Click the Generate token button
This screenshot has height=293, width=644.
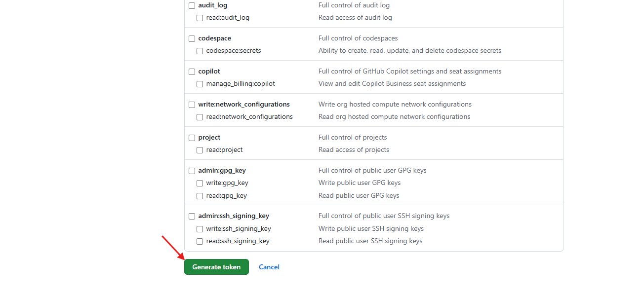click(216, 267)
